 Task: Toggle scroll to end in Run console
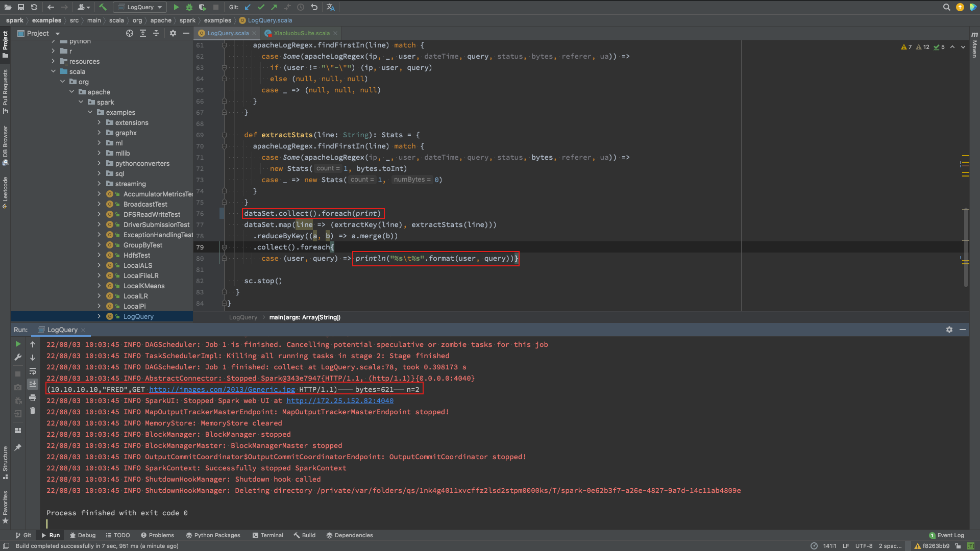(33, 384)
